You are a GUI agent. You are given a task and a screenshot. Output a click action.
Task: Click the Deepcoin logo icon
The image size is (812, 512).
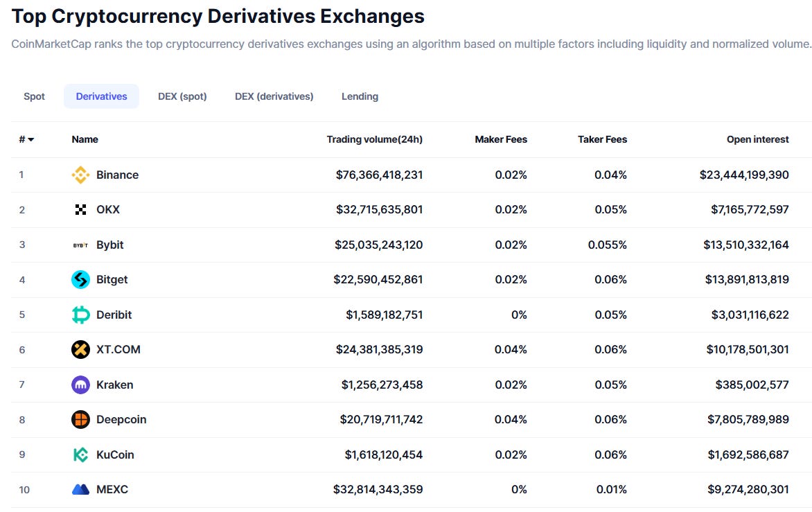tap(80, 419)
